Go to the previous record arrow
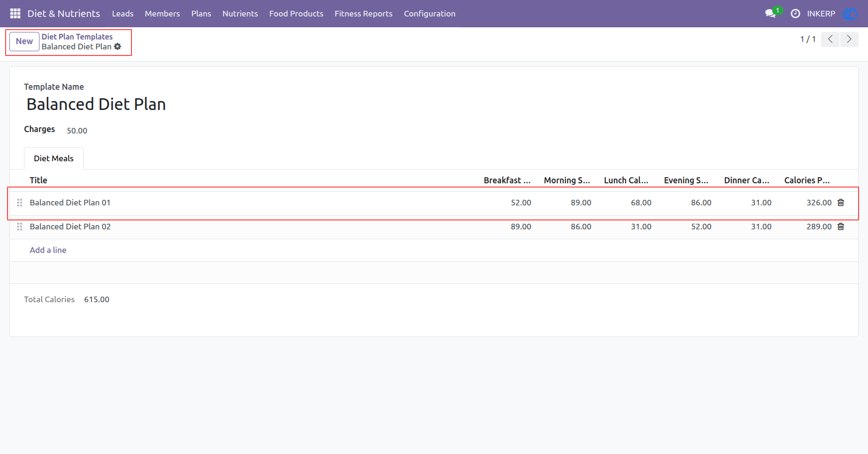868x454 pixels. pyautogui.click(x=830, y=39)
